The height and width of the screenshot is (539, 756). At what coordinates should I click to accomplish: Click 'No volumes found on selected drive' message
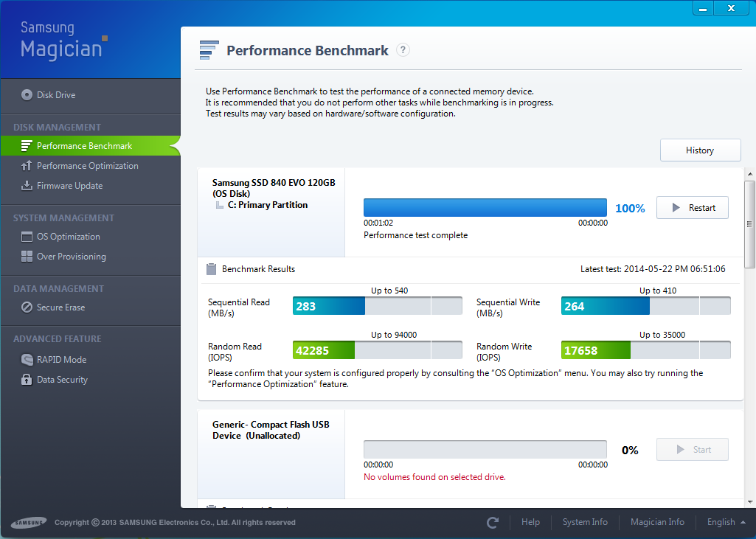(434, 477)
